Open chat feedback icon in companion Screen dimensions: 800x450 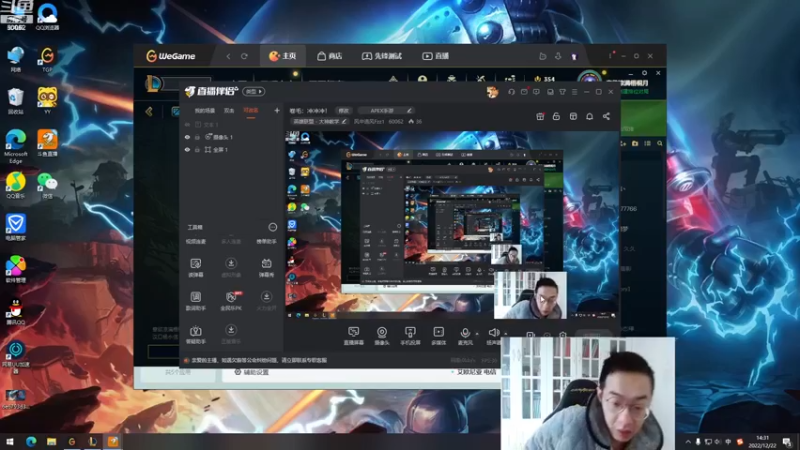[x=536, y=92]
